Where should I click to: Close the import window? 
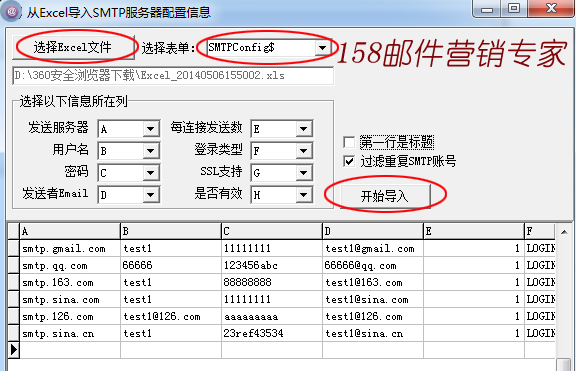[551, 9]
